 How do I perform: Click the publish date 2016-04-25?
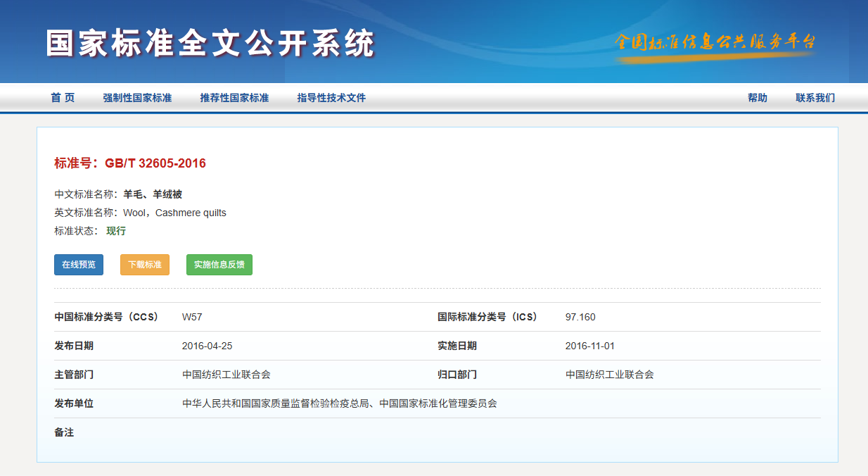207,346
